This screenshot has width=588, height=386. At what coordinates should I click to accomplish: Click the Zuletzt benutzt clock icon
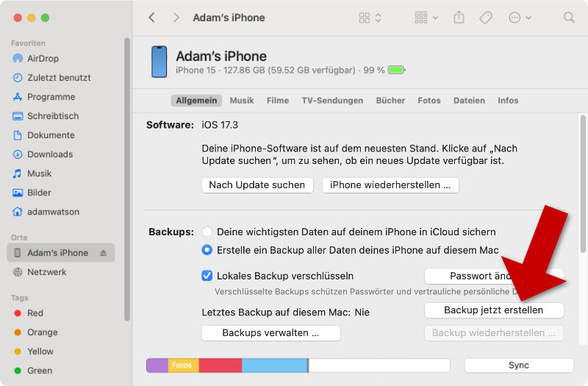(18, 78)
